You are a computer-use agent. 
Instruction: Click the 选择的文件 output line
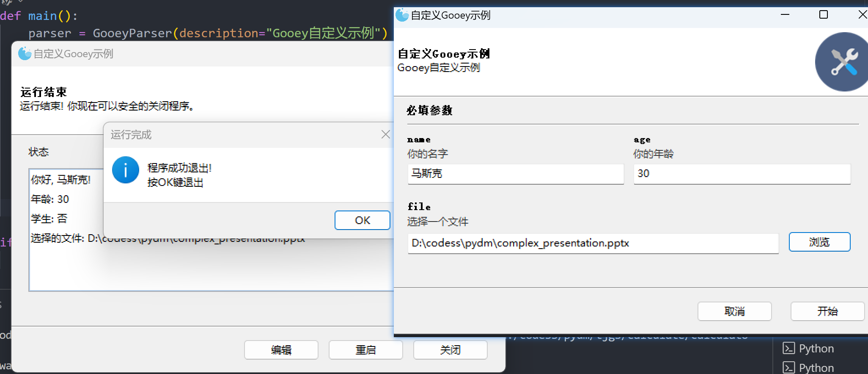168,238
